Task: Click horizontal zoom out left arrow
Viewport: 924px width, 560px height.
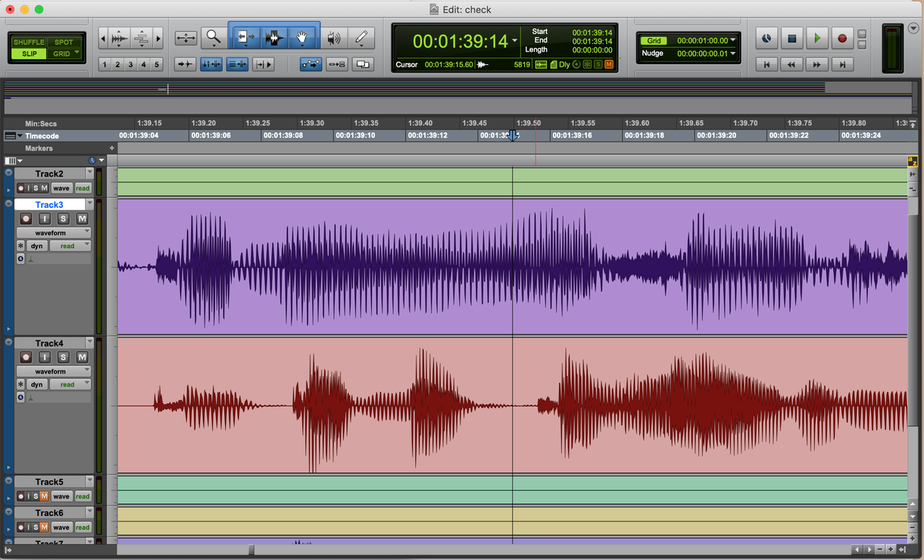Action: pyautogui.click(x=104, y=38)
